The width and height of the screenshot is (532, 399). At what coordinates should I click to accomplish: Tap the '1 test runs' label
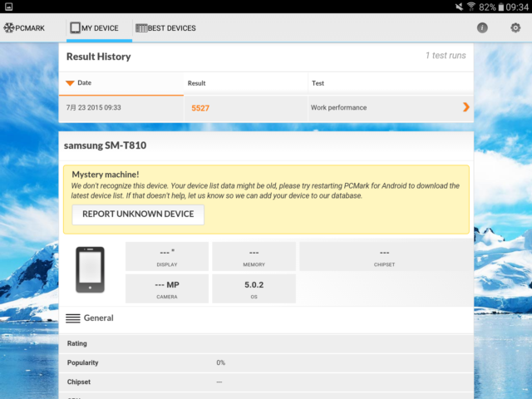[x=446, y=56]
